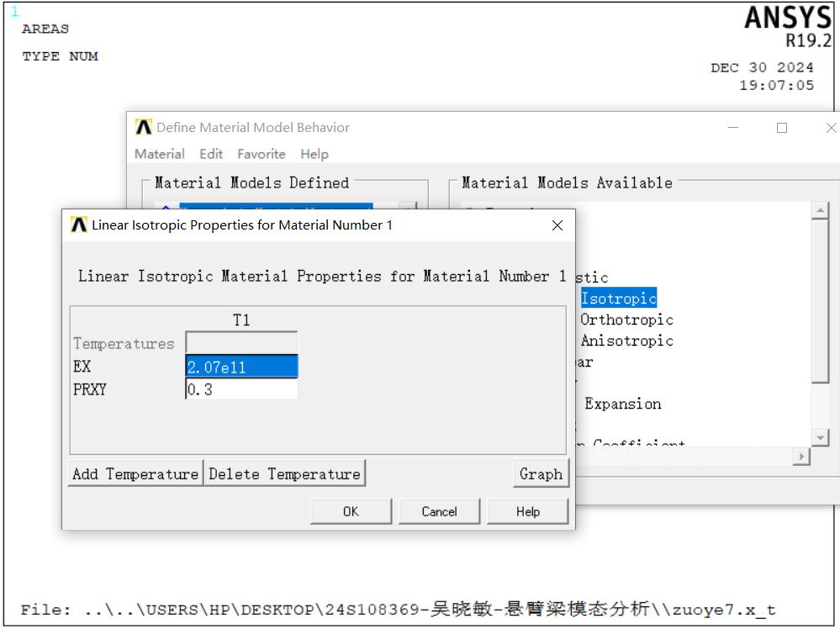Click scroll down arrow in Models Available list
This screenshot has height=629, width=840.
820,438
